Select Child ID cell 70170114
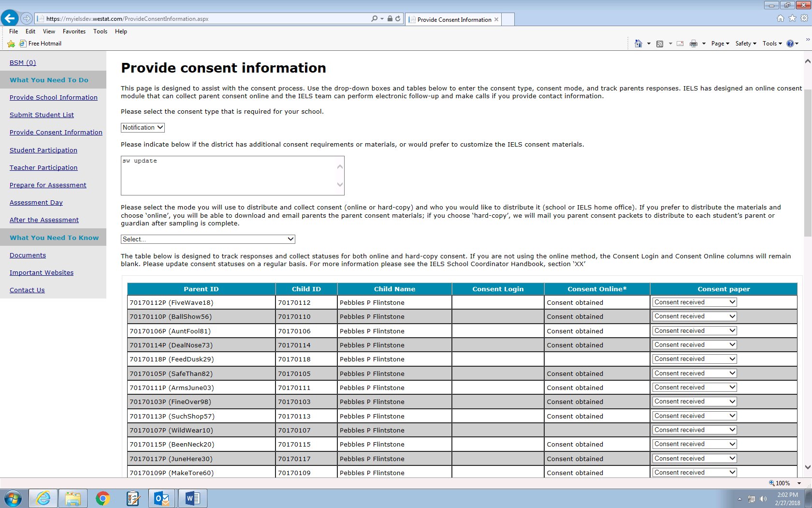The height and width of the screenshot is (508, 812). click(x=306, y=345)
